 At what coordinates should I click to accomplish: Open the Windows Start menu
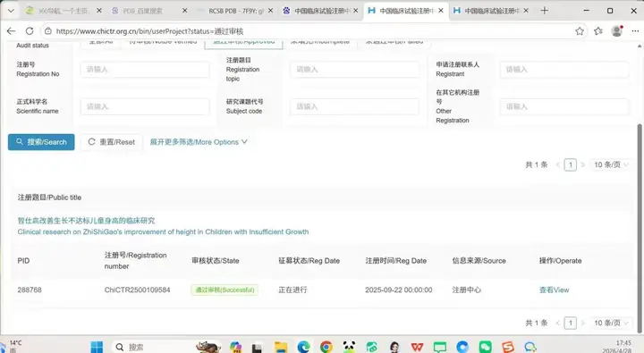[97, 348]
